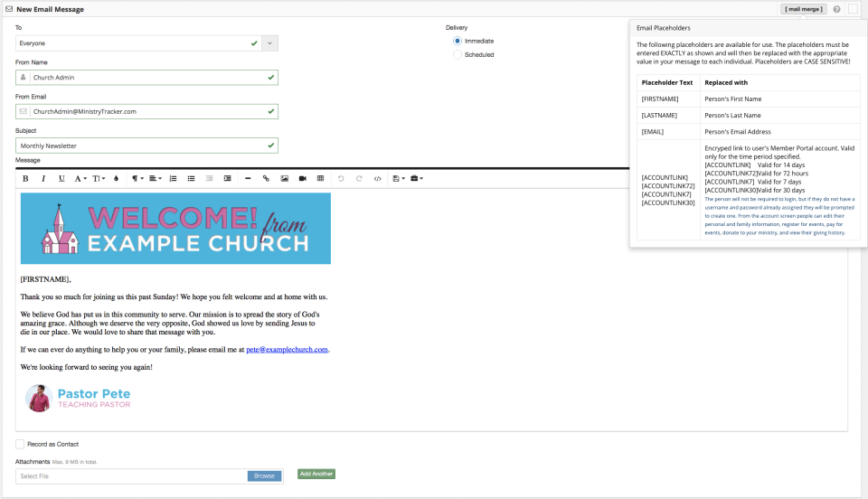Click the [ACCOUNTLINK72] text in placeholder column
The height and width of the screenshot is (499, 868).
point(668,186)
